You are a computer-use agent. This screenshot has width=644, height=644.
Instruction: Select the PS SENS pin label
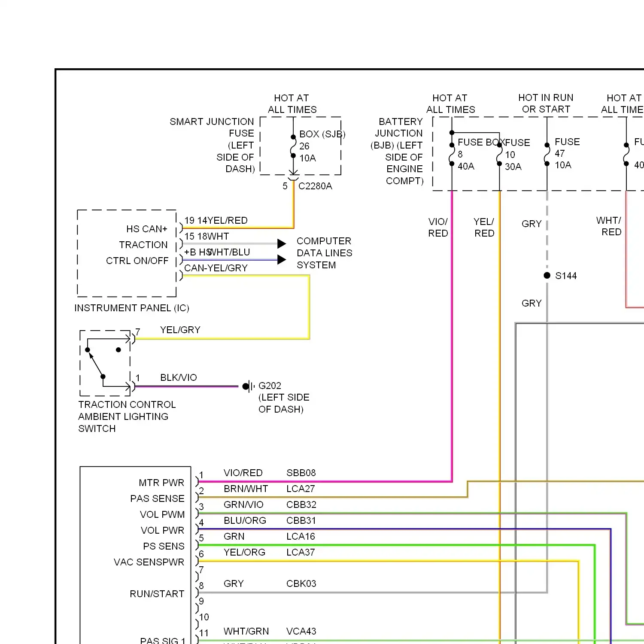point(164,546)
